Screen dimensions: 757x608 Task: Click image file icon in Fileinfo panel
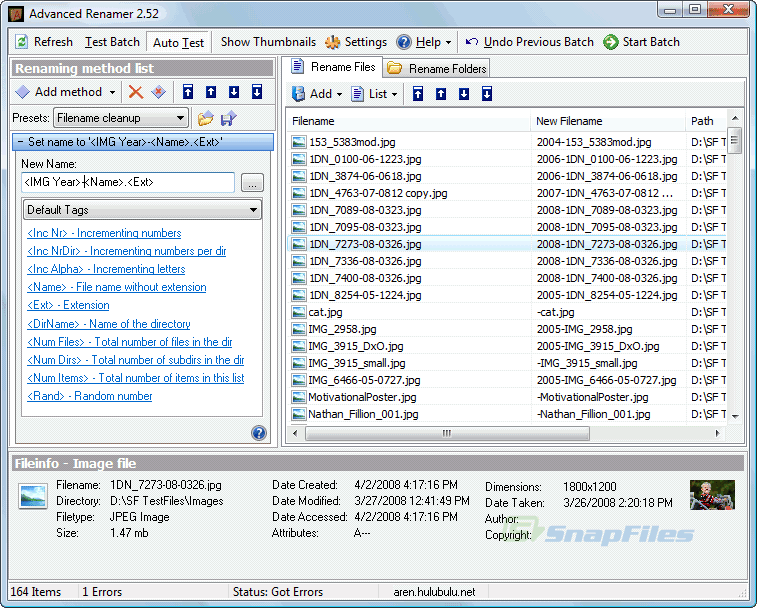[33, 496]
